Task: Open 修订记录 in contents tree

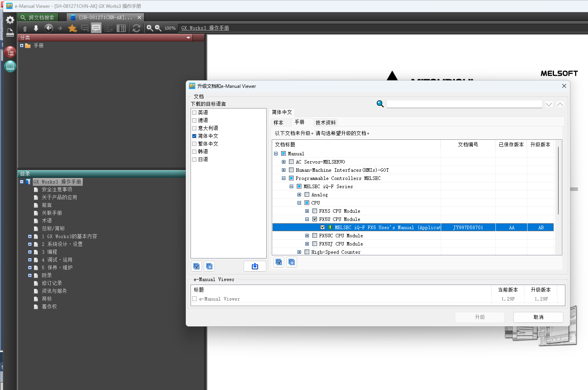Action: 52,283
